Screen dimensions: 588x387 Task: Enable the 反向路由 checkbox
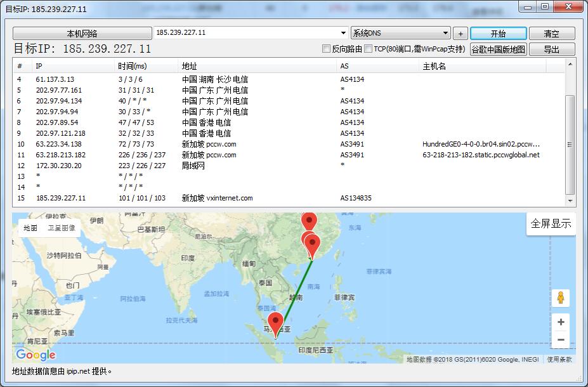pos(327,49)
